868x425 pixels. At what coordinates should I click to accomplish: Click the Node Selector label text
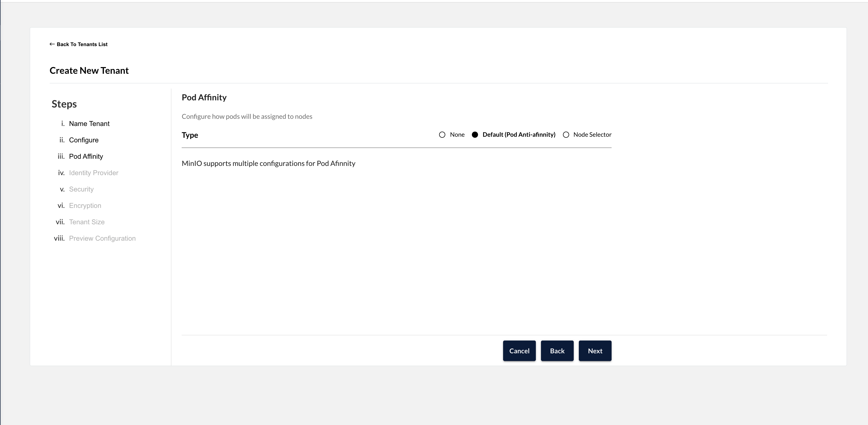click(592, 135)
